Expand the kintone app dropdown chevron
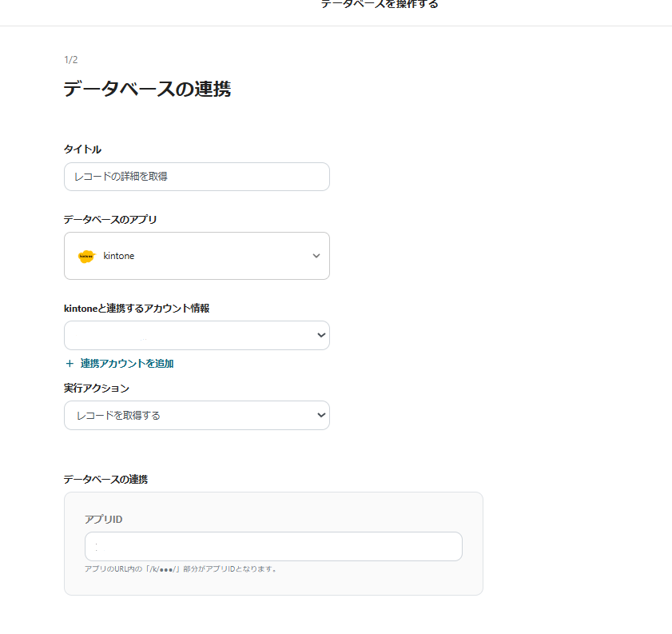672x634 pixels. pos(316,256)
